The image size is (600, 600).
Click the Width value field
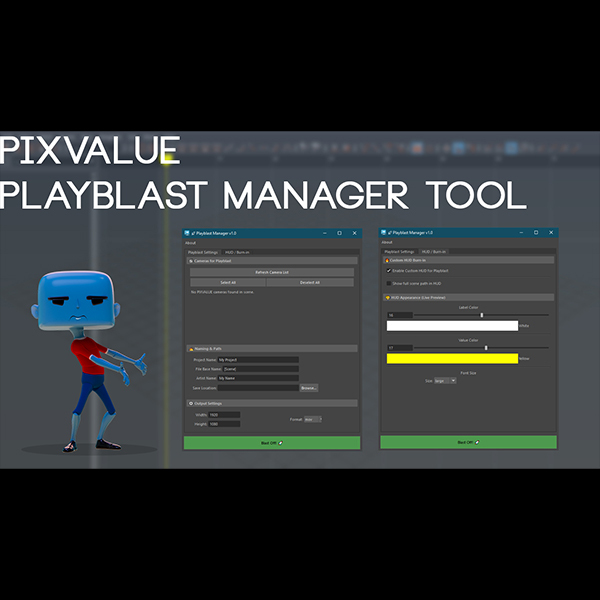pyautogui.click(x=224, y=415)
